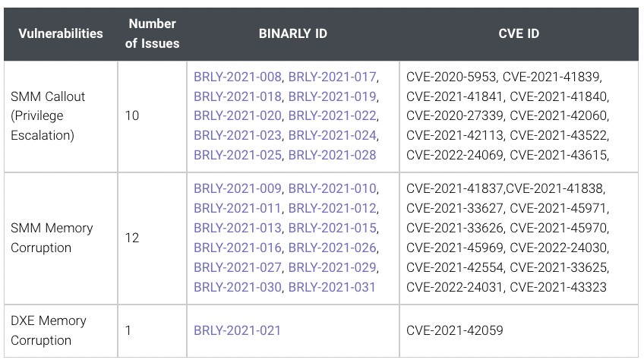This screenshot has height=363, width=644.
Task: Open the BRLY-2021-009 advisory link
Action: pyautogui.click(x=237, y=188)
